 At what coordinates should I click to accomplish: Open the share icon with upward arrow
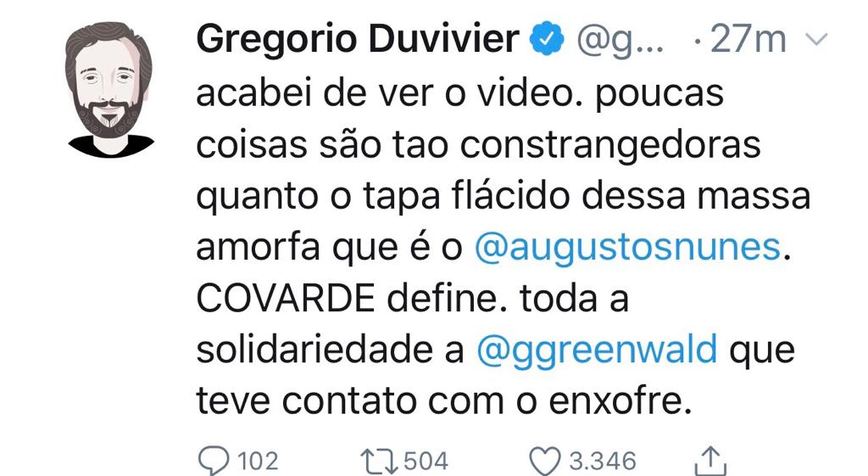tap(710, 461)
